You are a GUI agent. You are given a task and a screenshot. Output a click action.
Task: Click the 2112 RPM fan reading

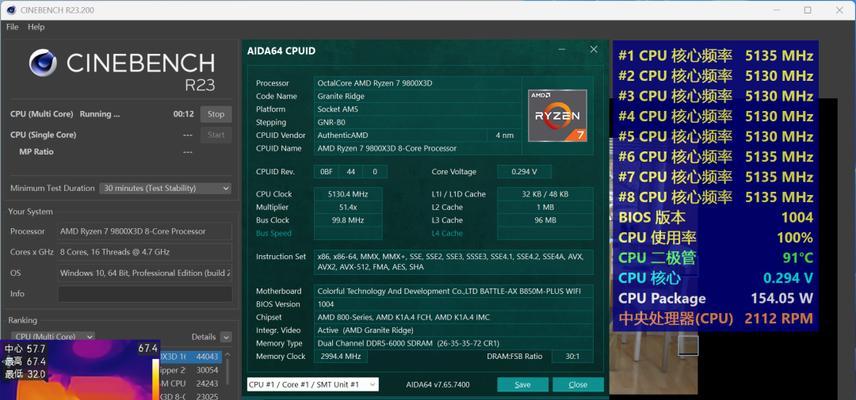tap(778, 318)
